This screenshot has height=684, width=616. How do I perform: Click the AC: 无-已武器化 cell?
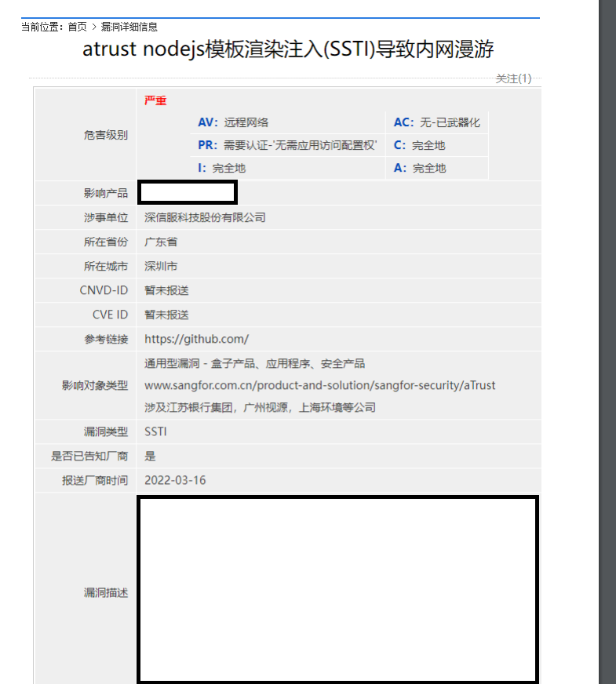tap(437, 122)
